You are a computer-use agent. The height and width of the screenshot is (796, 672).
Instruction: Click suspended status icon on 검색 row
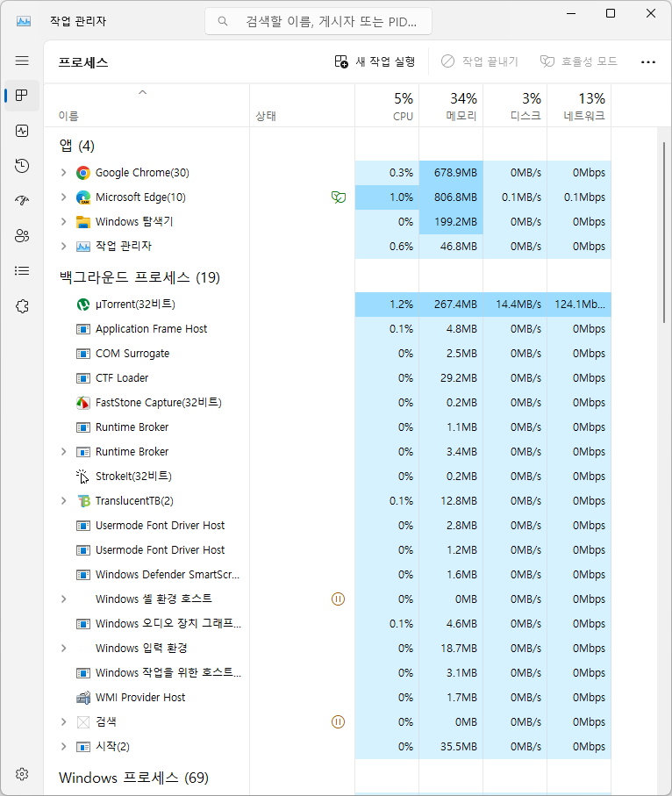click(x=338, y=722)
